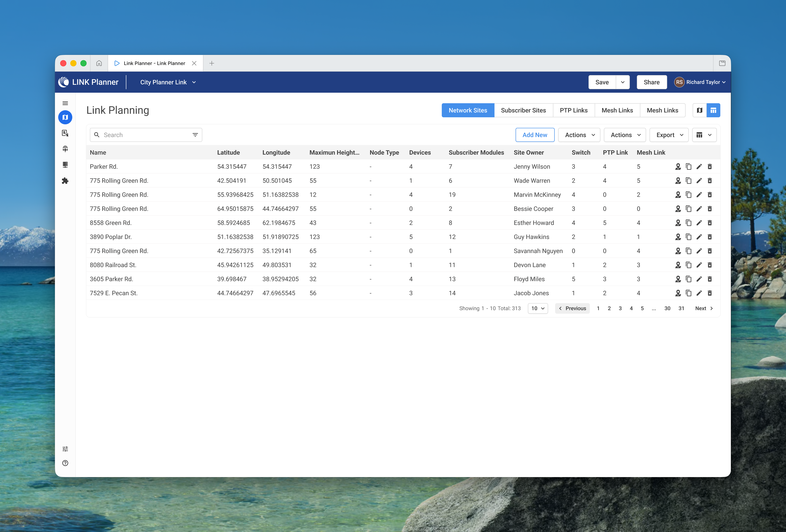Image resolution: width=786 pixels, height=532 pixels.
Task: Switch to table view toggle
Action: [x=713, y=110]
